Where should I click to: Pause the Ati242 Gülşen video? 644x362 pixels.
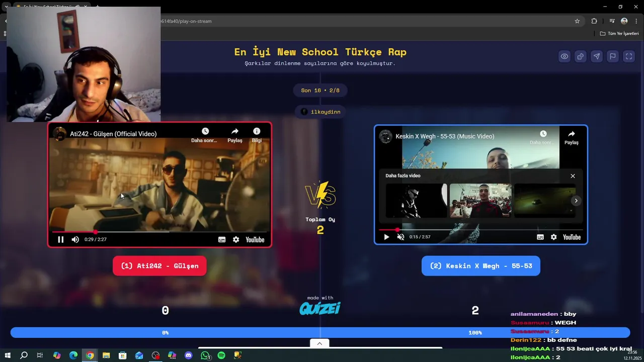60,239
